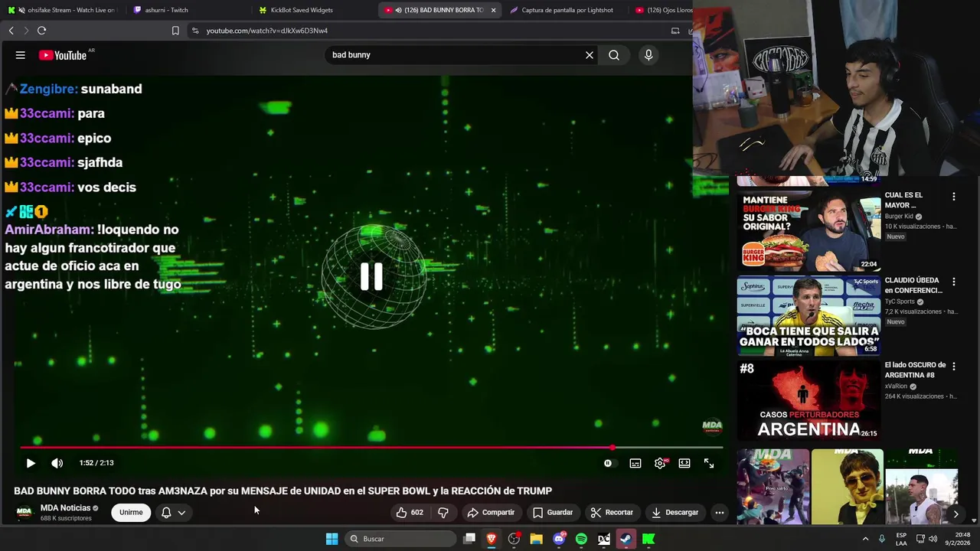
Task: Go forward in the browser
Action: tap(26, 31)
